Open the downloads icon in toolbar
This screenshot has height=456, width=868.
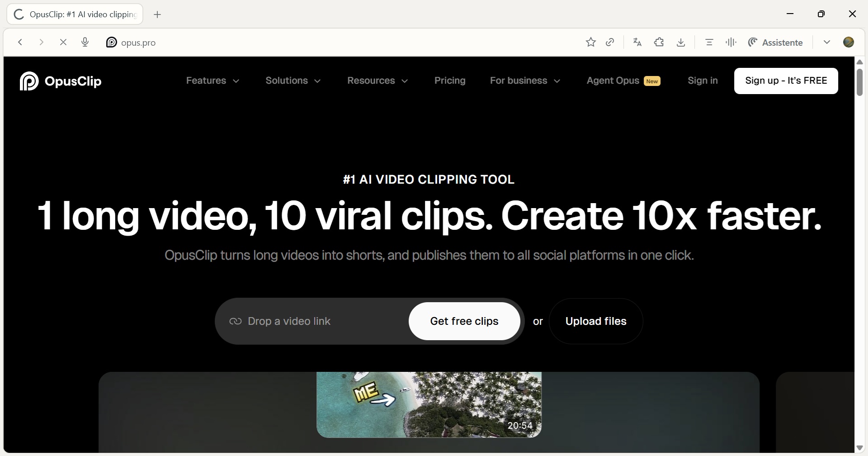tap(681, 43)
